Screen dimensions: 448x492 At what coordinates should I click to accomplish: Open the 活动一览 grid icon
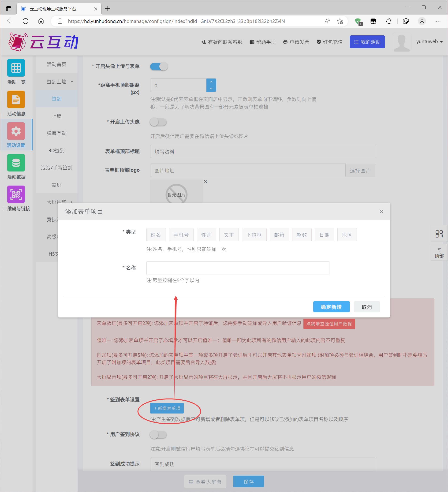click(x=16, y=68)
